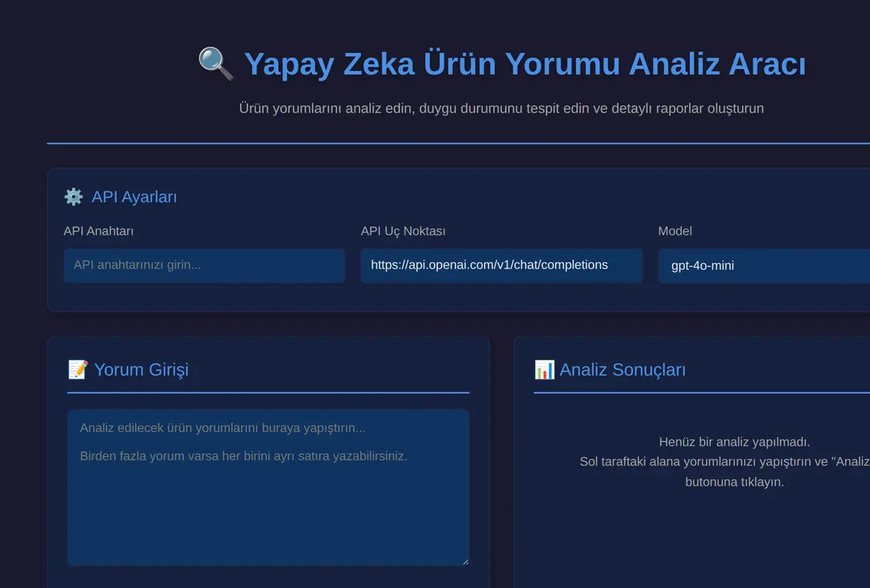The width and height of the screenshot is (870, 588).
Task: Click the resize handle of the reviews textarea
Action: [x=465, y=560]
